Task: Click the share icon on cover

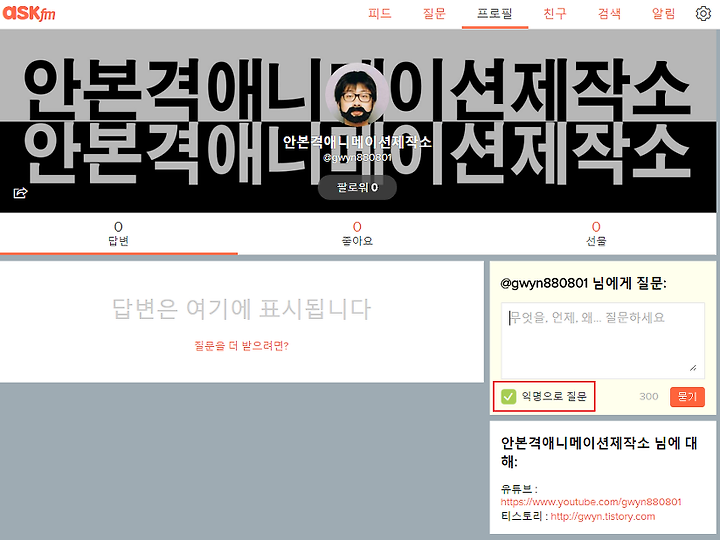Action: [x=20, y=193]
